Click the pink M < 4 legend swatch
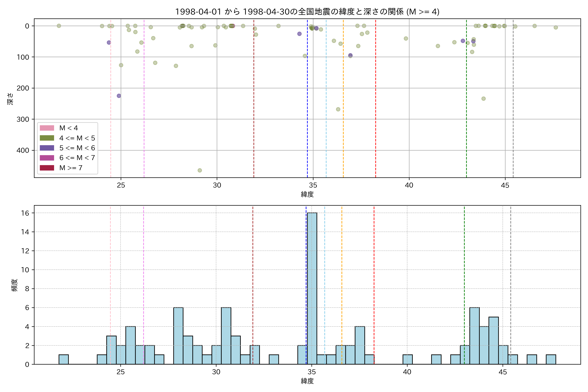Image resolution: width=588 pixels, height=392 pixels. 47,128
